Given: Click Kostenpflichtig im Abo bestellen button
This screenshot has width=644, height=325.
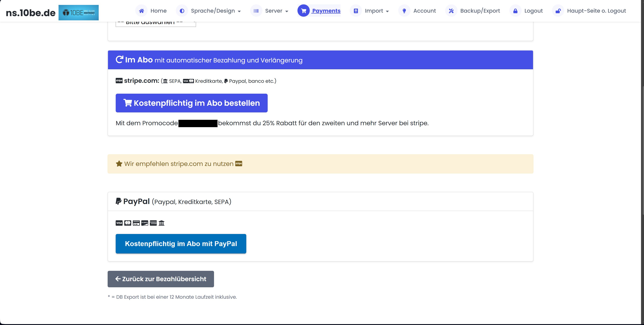Looking at the screenshot, I should click(192, 103).
